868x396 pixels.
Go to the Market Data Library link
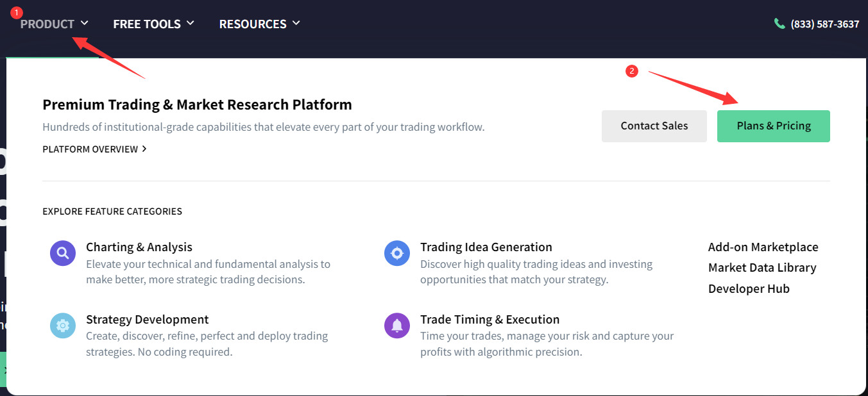pos(762,267)
